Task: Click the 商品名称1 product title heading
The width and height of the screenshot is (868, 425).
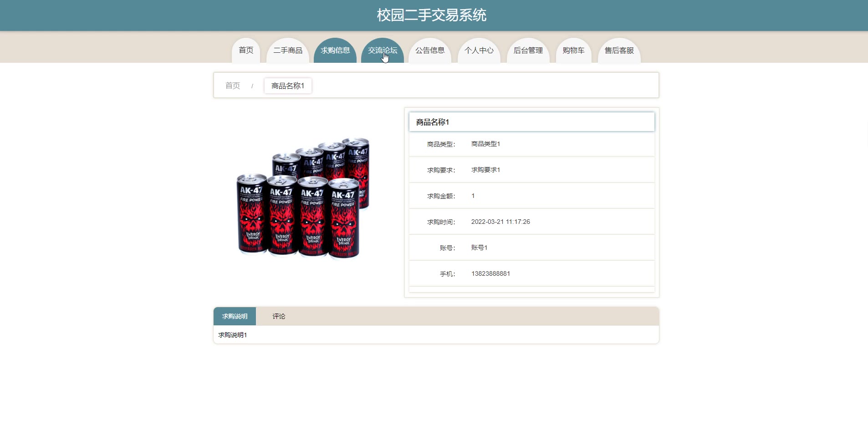Action: point(433,122)
